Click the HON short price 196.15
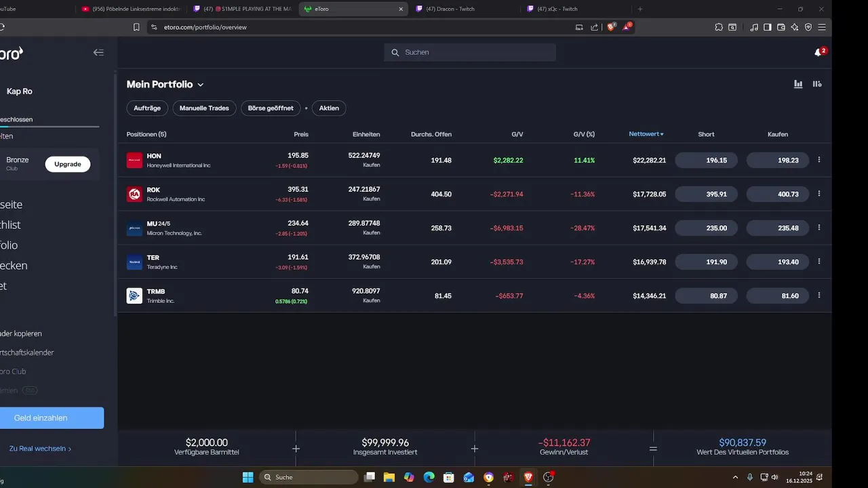868x488 pixels. (706, 160)
